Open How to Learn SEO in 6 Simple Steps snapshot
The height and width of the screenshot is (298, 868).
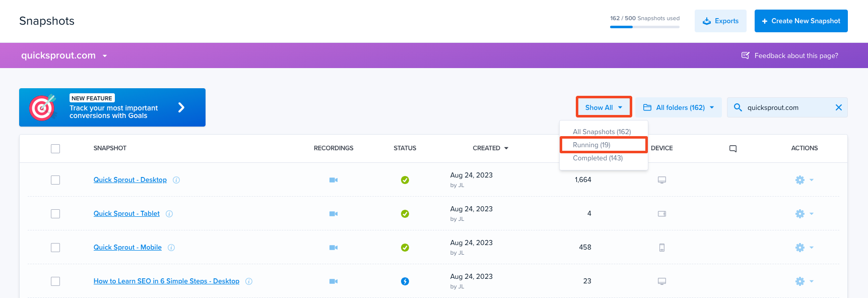[x=166, y=281]
